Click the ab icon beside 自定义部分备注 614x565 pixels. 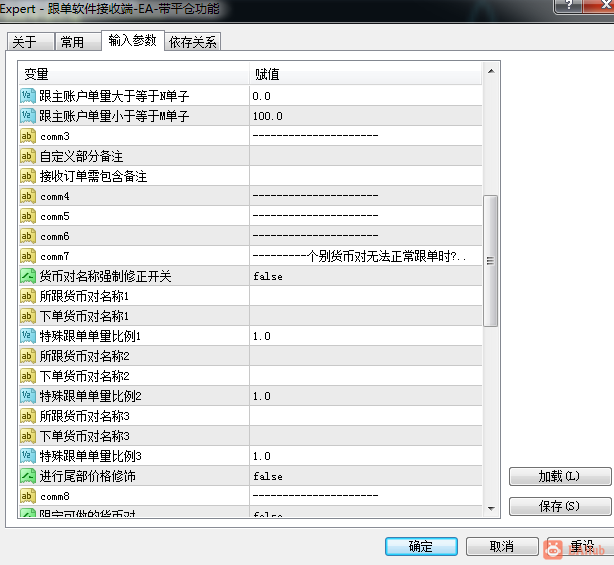coord(27,156)
